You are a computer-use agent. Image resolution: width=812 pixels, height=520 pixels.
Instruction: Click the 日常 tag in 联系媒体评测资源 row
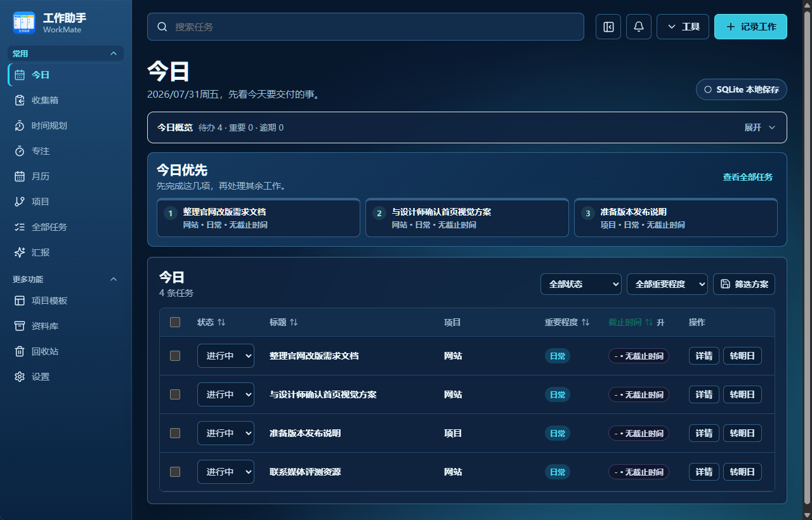tap(558, 472)
